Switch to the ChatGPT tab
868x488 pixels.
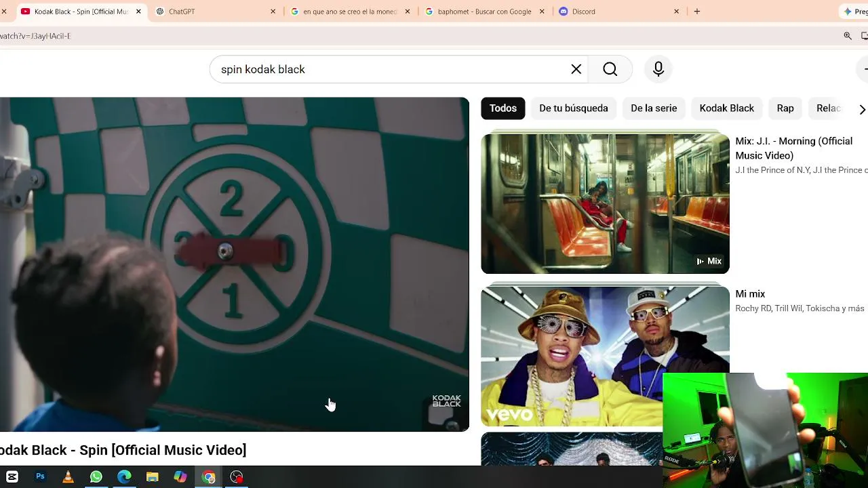[214, 12]
